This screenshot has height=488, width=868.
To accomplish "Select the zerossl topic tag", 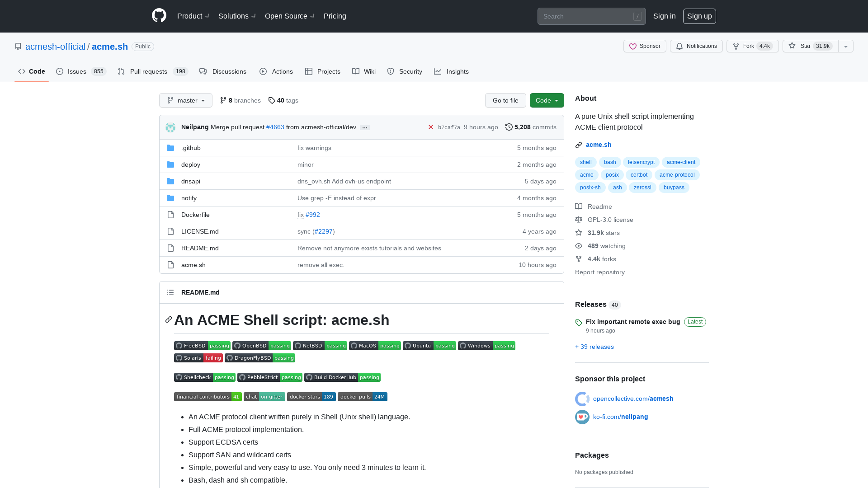I will (x=642, y=188).
